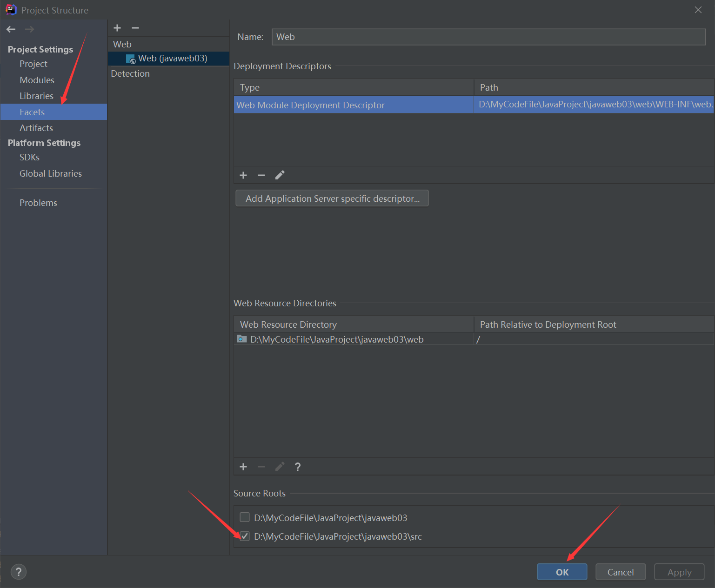Click the D:\MyCodeFile\JavaProject\javaweb03 source root text
This screenshot has height=588, width=715.
click(x=331, y=518)
